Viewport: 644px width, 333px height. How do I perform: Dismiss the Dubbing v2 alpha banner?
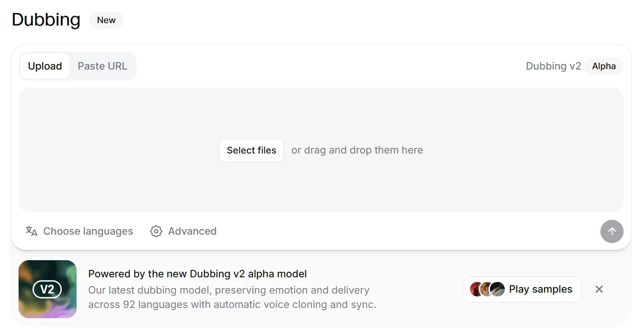[599, 289]
